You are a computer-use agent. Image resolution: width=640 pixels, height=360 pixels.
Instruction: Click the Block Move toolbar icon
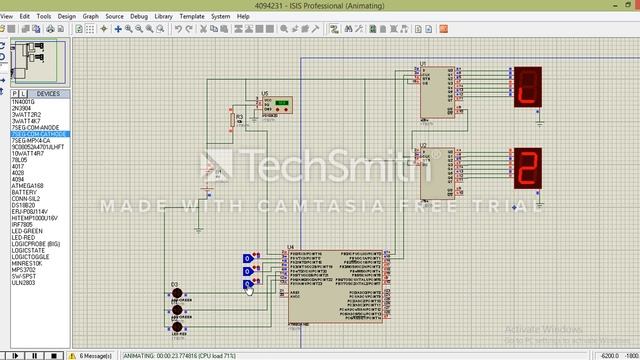pos(249,29)
